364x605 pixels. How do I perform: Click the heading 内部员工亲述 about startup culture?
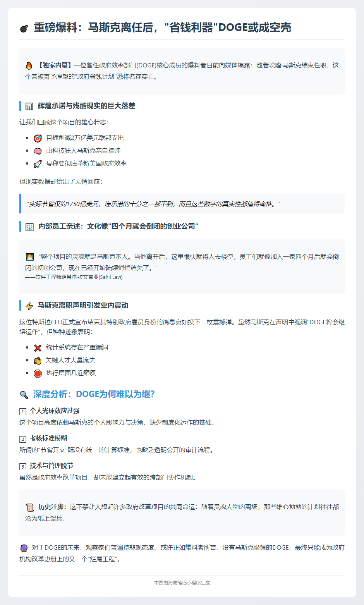click(x=118, y=226)
